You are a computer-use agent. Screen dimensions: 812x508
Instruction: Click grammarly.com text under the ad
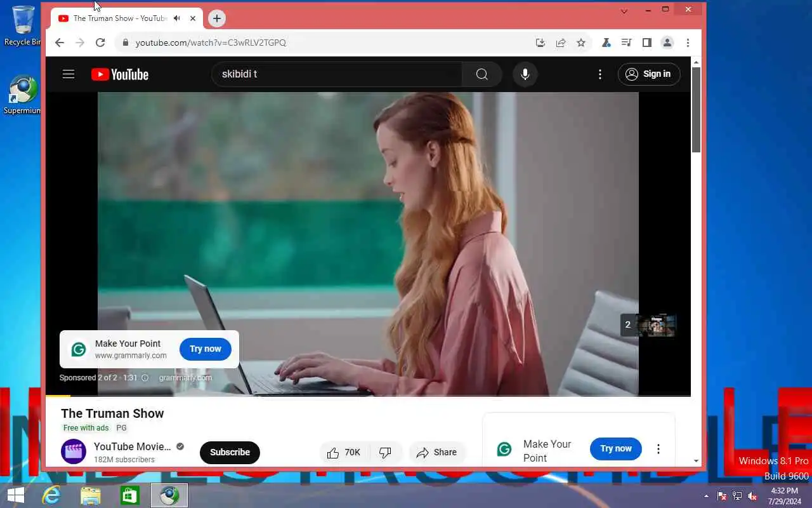click(185, 378)
